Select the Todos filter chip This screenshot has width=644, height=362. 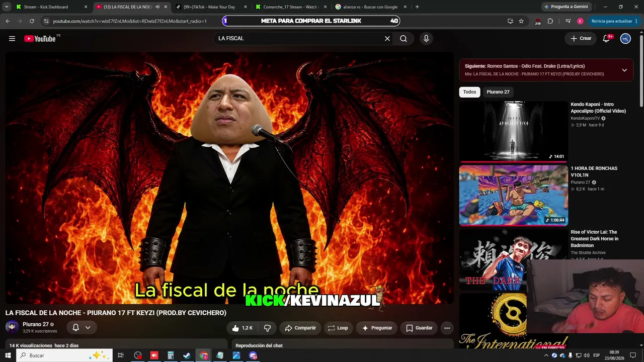469,92
